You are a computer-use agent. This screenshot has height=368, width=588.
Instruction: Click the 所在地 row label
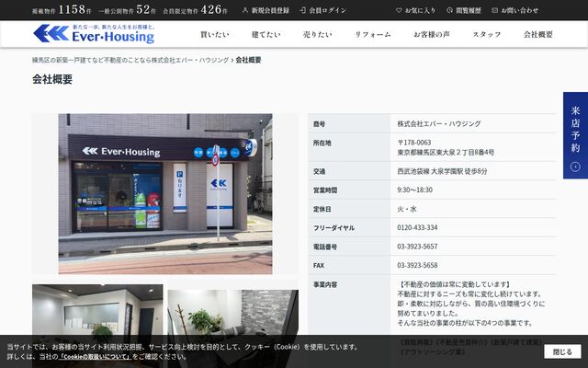pyautogui.click(x=322, y=144)
